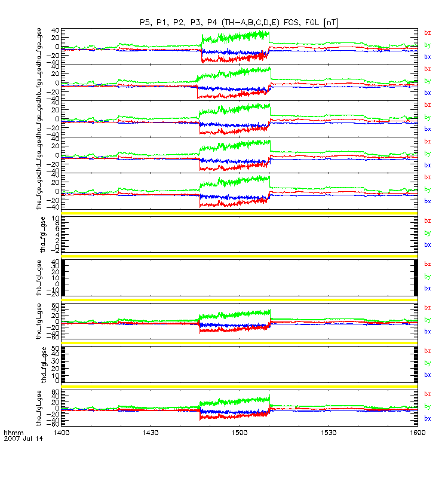The width and height of the screenshot is (448, 478).
Task: Click the bz legend in the the_fgs_gse panel
Action: (x=427, y=177)
